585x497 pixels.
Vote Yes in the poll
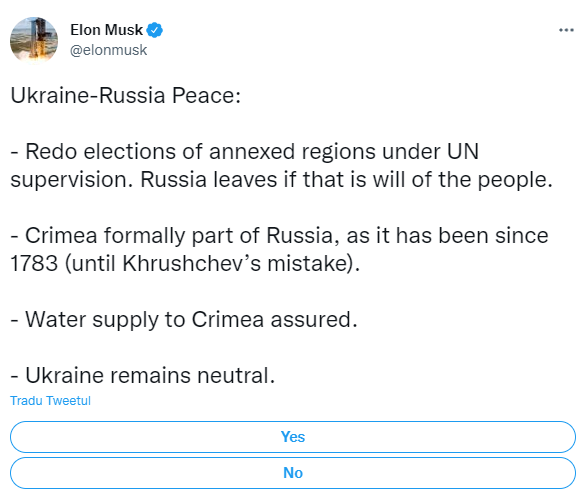pyautogui.click(x=293, y=437)
